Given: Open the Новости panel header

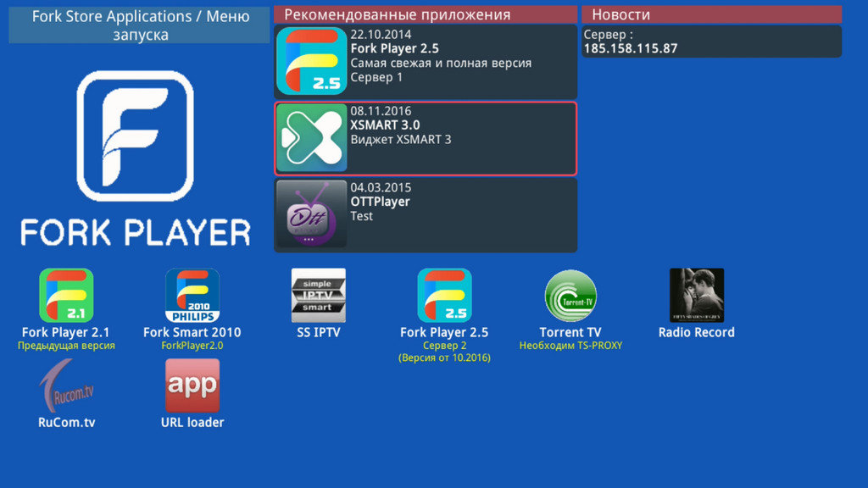Looking at the screenshot, I should (710, 13).
